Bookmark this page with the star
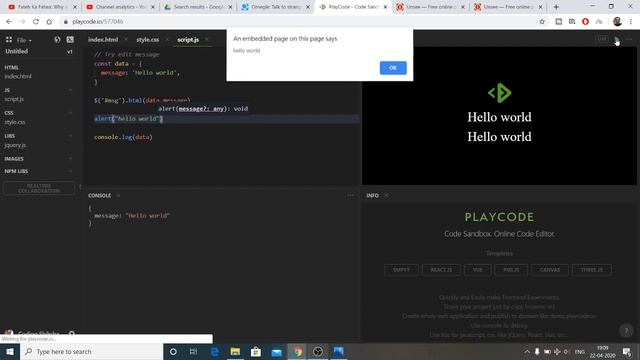The image size is (640, 360). (542, 22)
